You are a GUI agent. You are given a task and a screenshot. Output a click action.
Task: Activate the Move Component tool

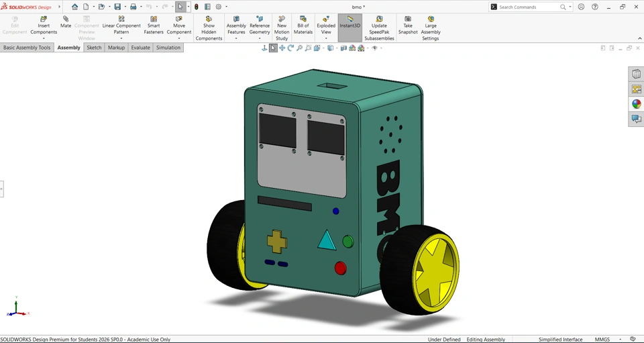(x=178, y=26)
